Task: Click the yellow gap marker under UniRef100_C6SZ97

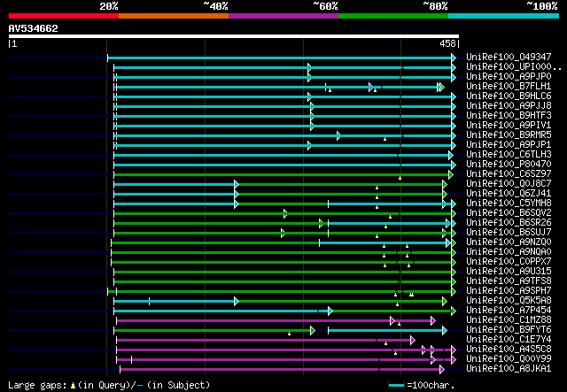Action: [400, 178]
